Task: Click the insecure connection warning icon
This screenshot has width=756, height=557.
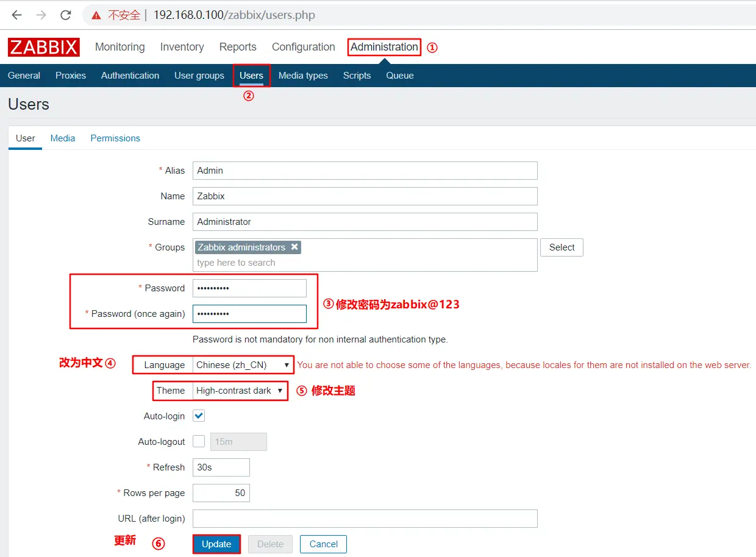Action: (96, 15)
